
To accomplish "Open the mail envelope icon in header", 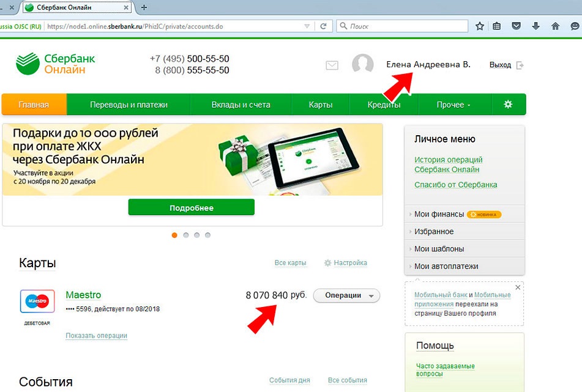I will tap(332, 65).
